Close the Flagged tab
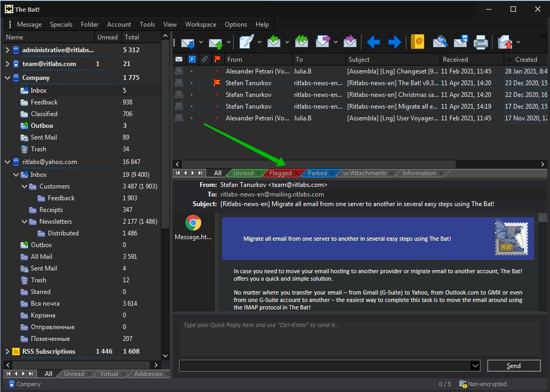 click(297, 173)
